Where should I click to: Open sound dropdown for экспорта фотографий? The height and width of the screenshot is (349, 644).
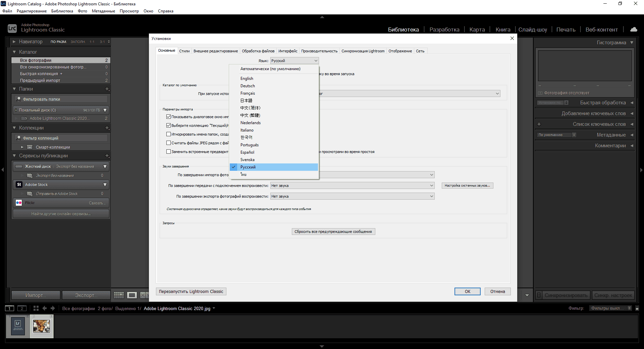pos(352,196)
